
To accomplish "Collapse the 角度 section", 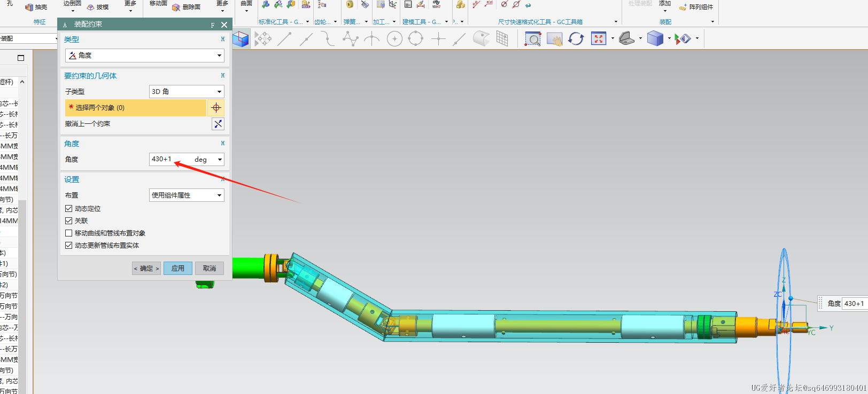I will click(223, 143).
